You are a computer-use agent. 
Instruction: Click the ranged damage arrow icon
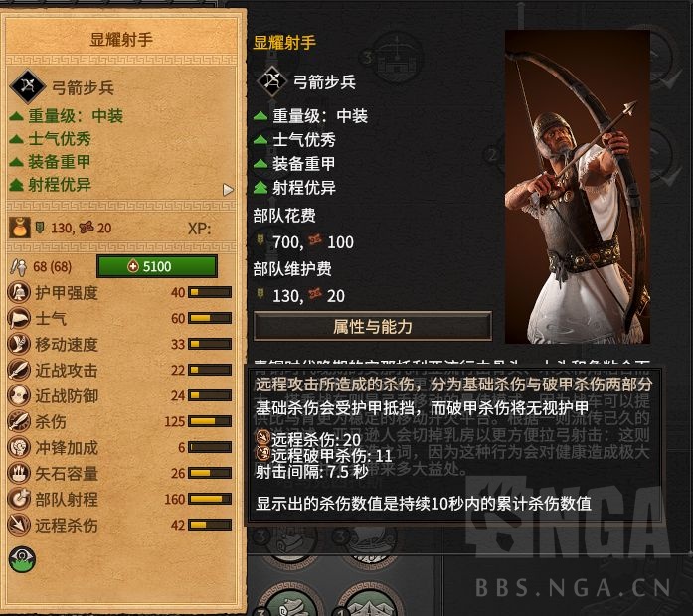click(x=19, y=525)
